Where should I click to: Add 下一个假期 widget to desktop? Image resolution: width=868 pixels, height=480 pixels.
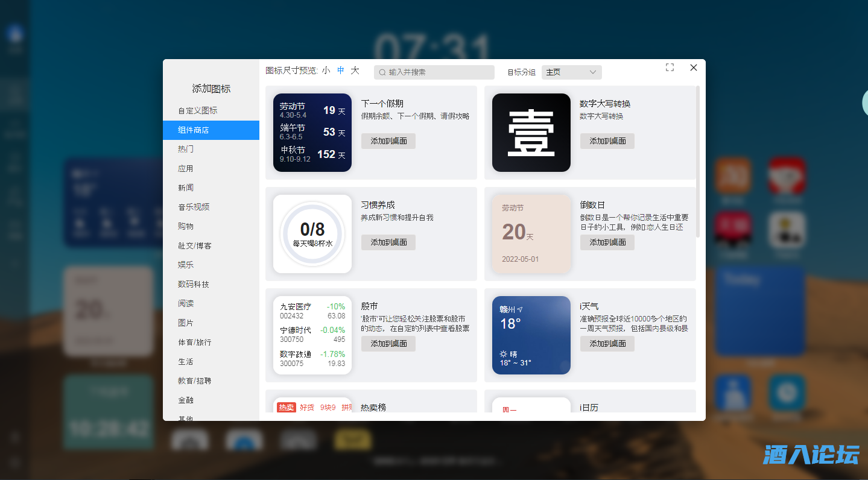pos(388,141)
